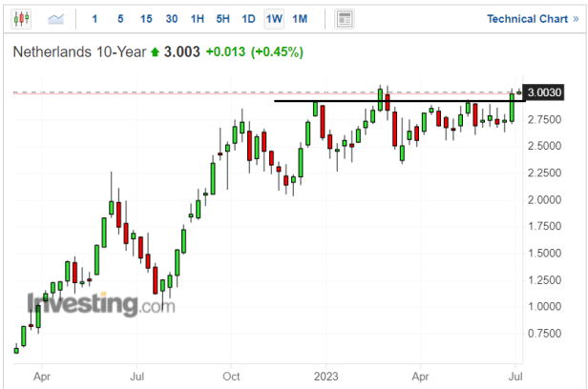
Task: Click the 2.5000 axis label
Action: (x=544, y=146)
